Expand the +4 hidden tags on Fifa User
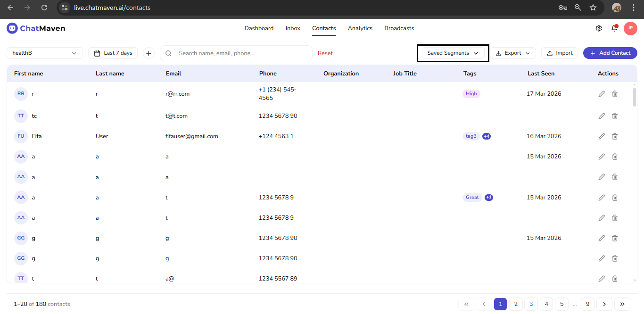Screen dimensions: 644x314 [486, 136]
